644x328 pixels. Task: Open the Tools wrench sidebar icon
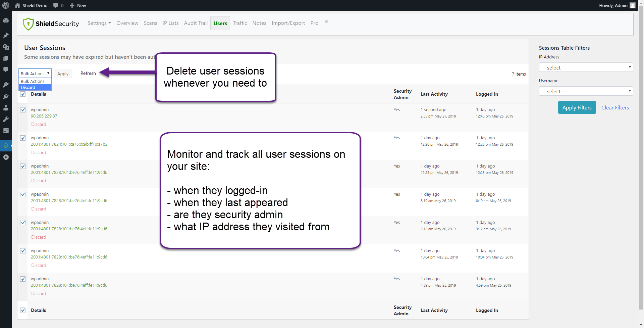pyautogui.click(x=6, y=119)
